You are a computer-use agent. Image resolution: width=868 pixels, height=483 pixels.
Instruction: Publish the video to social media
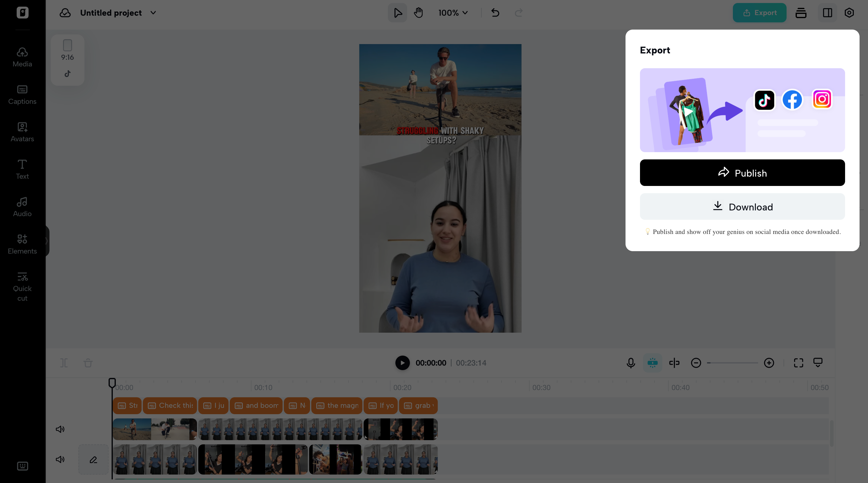(742, 173)
